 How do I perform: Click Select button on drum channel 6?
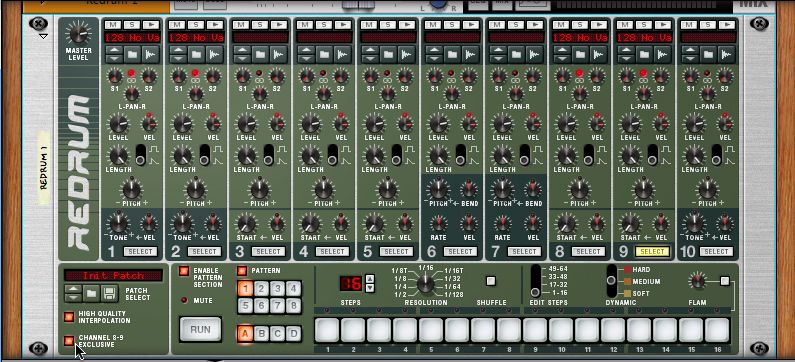460,251
